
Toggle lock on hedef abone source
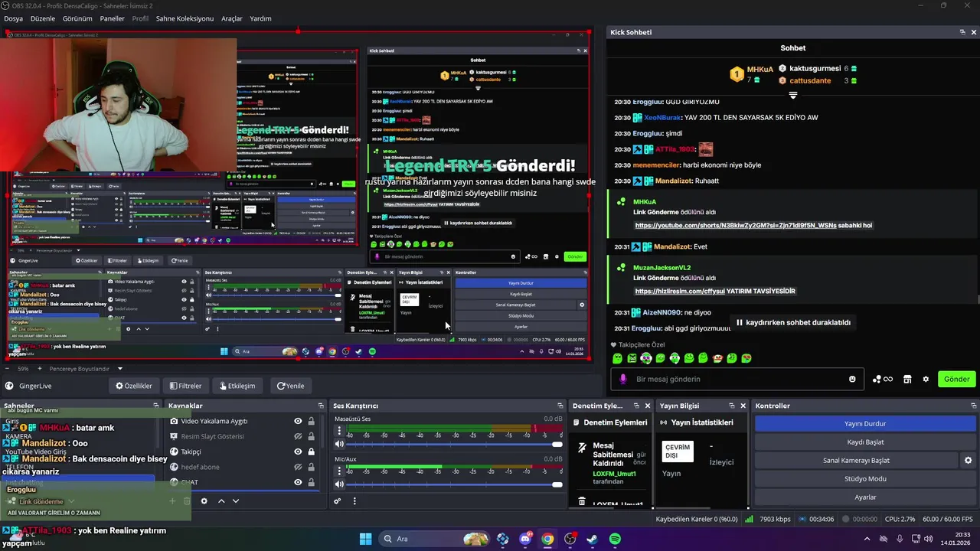pyautogui.click(x=311, y=467)
